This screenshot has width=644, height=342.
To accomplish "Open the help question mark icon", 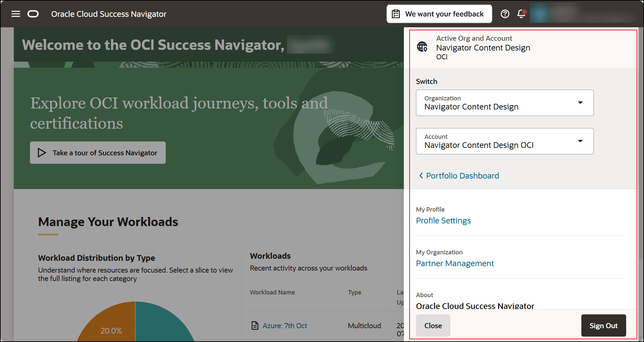I will click(505, 14).
